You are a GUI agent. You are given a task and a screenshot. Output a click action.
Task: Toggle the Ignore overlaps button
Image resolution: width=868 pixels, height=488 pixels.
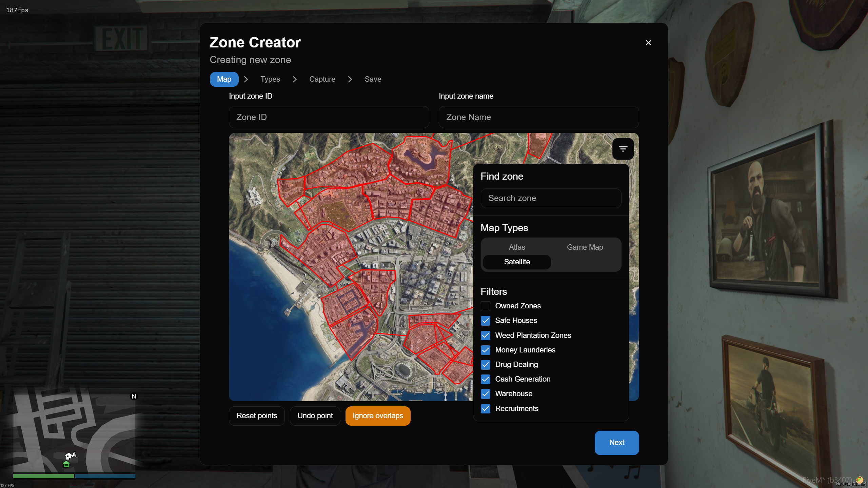point(378,416)
